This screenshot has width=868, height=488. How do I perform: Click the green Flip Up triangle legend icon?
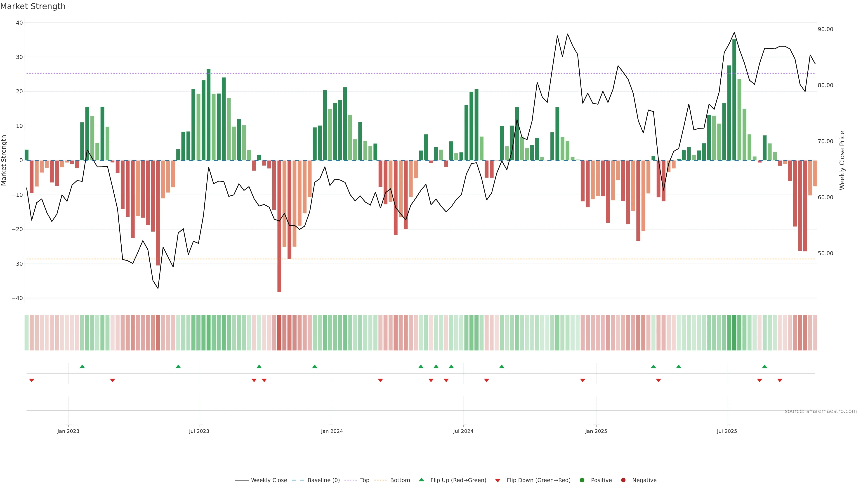point(421,480)
